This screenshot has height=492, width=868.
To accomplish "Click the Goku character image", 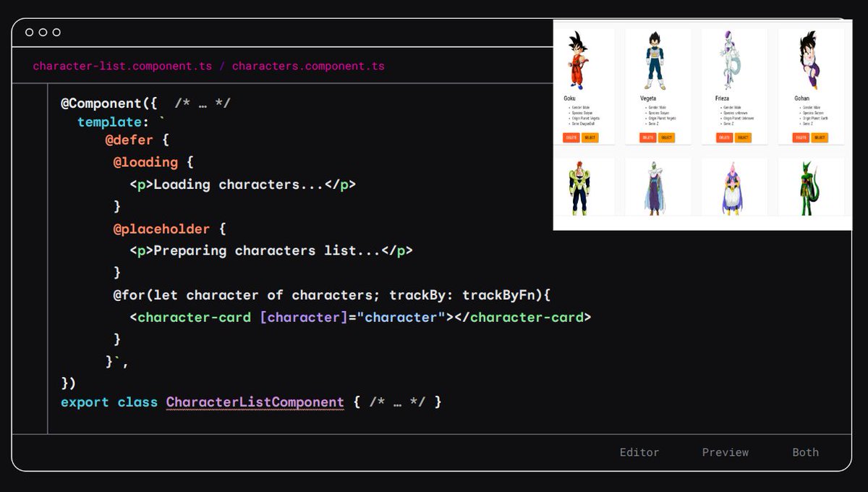I will pos(577,60).
